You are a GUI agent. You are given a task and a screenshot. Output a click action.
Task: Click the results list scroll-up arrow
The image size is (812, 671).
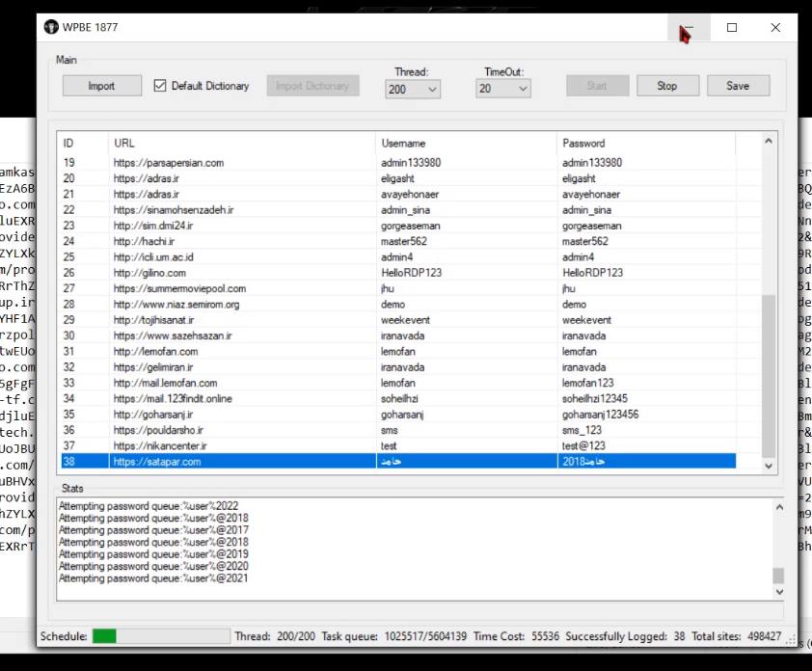click(x=769, y=143)
